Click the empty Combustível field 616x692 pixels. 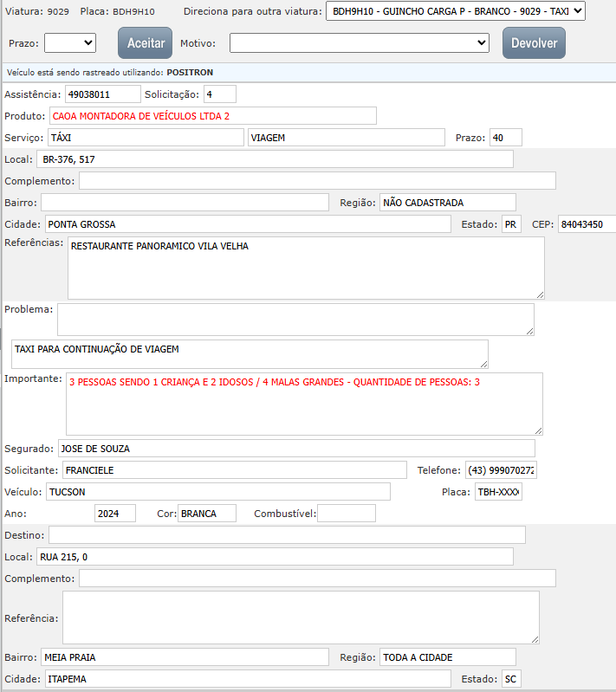[347, 514]
